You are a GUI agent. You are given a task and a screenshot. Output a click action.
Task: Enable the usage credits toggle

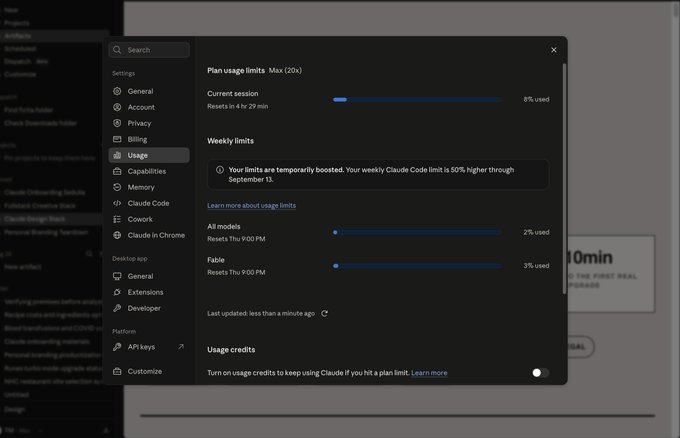click(x=540, y=373)
